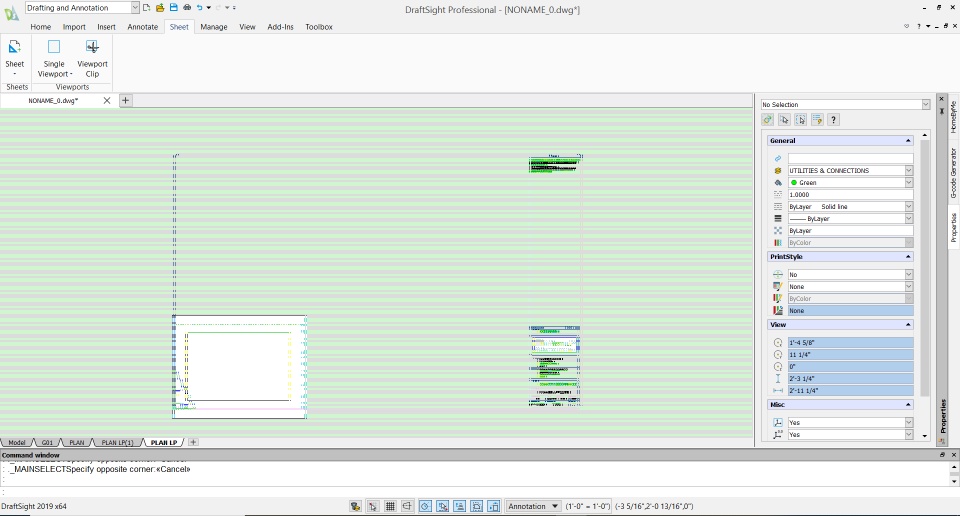Open the Toolbox ribbon tab
The height and width of the screenshot is (516, 960).
coord(319,27)
